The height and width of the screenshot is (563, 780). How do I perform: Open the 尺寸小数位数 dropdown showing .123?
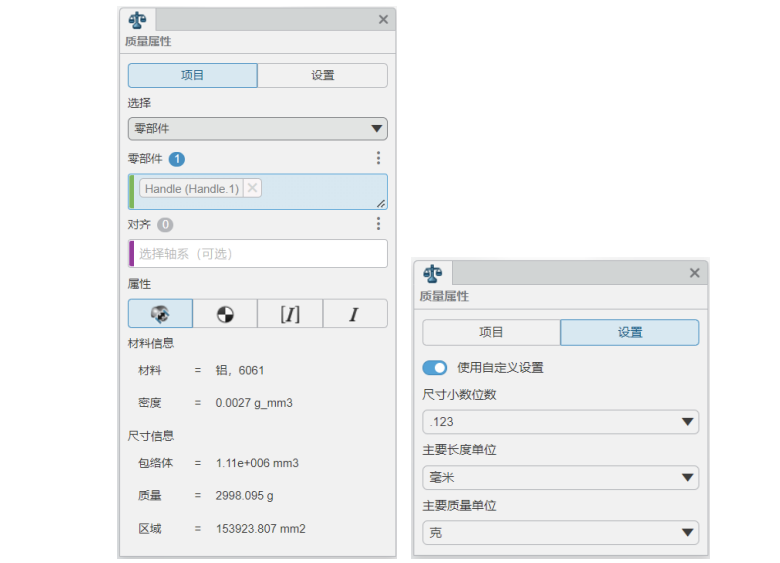[560, 422]
